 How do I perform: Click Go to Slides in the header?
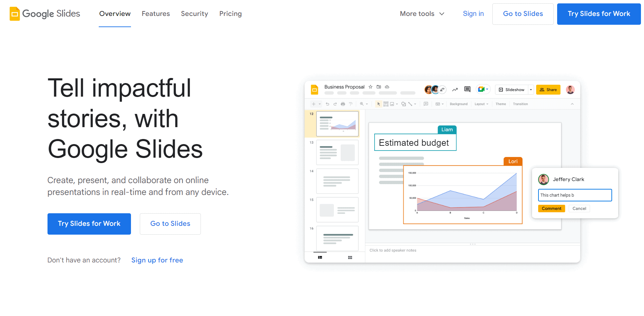click(x=523, y=14)
